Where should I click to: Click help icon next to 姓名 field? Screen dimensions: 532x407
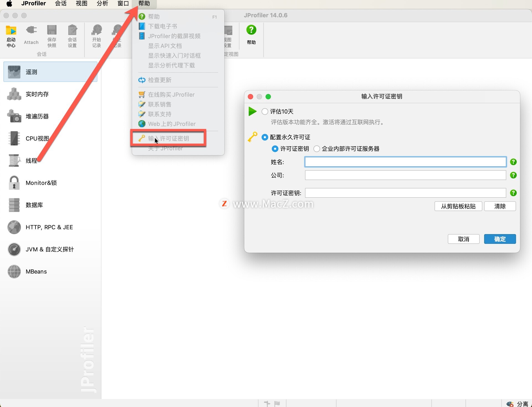[513, 162]
